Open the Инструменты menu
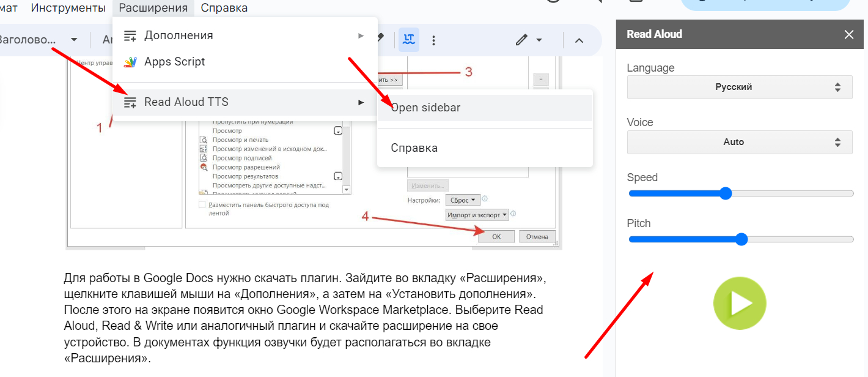Screen dimensions: 868x377 point(68,8)
